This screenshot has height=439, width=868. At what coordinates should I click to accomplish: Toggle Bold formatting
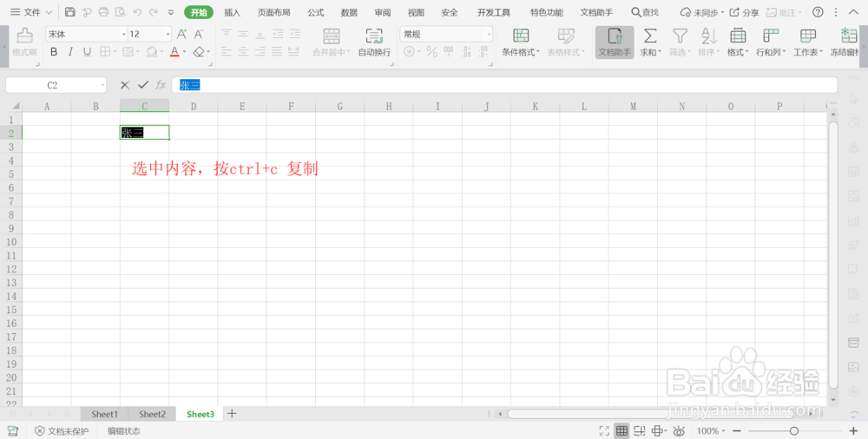click(54, 51)
